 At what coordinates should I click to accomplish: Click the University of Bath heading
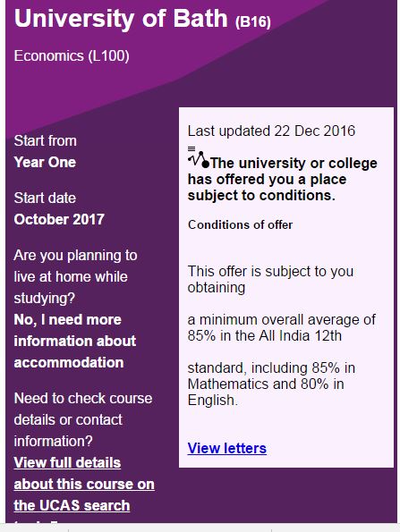pos(121,18)
